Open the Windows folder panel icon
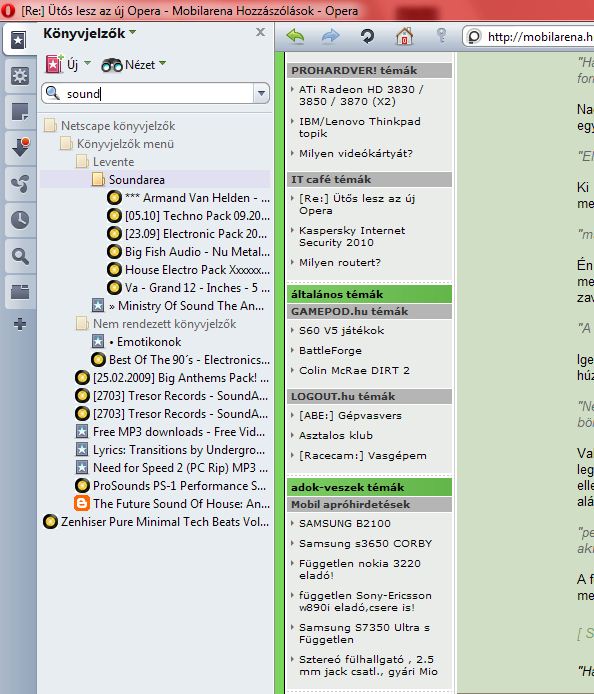 point(20,292)
